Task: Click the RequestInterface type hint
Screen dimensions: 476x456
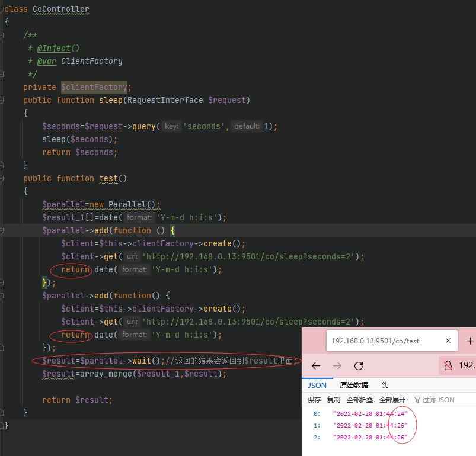Action: tap(165, 100)
